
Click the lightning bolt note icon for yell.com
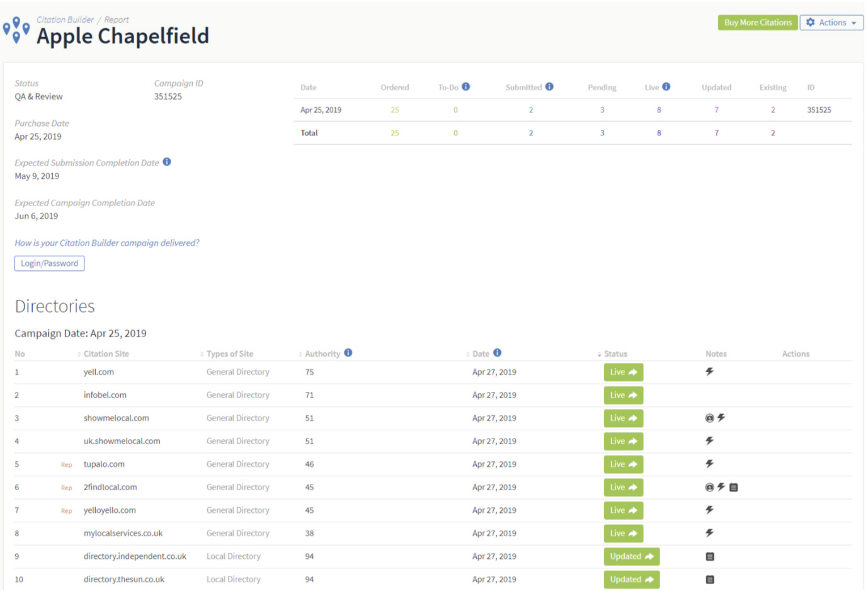(710, 372)
